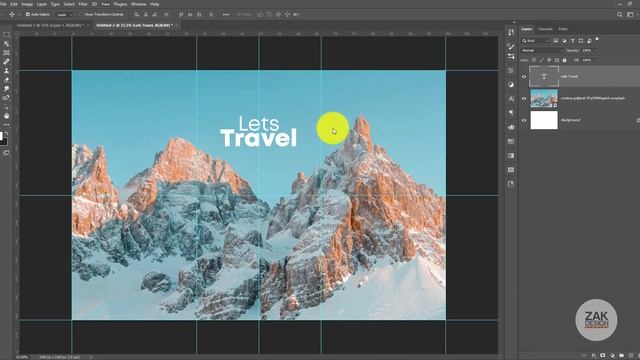This screenshot has height=360, width=640.
Task: Select the Eraser tool
Action: point(6,80)
